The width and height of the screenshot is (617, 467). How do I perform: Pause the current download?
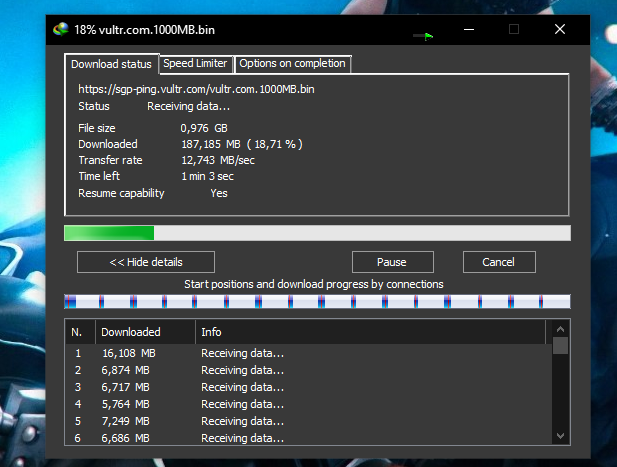393,262
